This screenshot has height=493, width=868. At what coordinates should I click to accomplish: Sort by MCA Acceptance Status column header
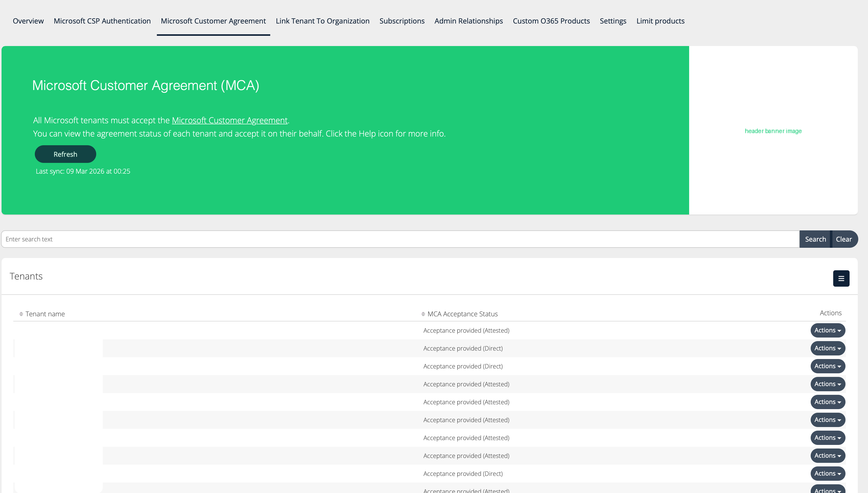462,314
